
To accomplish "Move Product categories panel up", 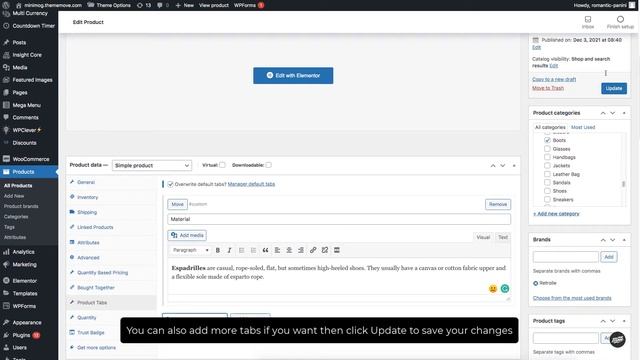I will point(603,113).
